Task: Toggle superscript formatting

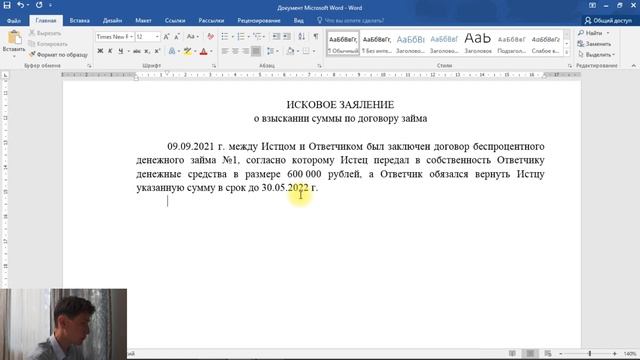Action: coord(157,51)
